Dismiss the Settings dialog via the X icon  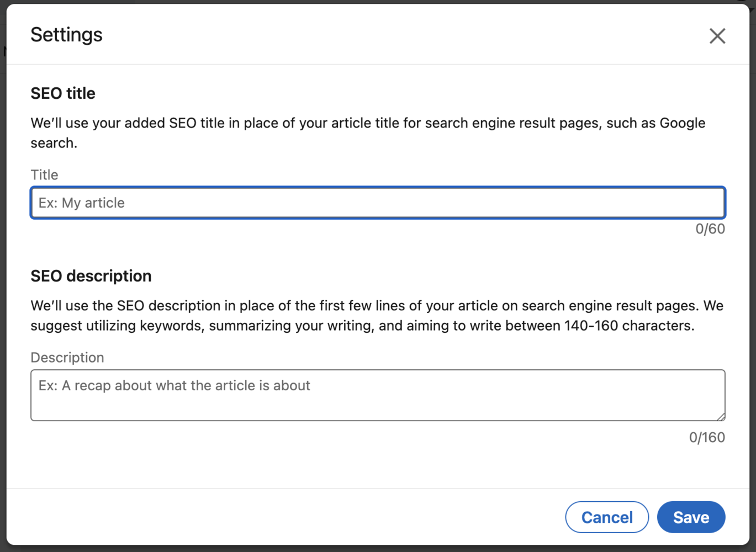pyautogui.click(x=717, y=35)
